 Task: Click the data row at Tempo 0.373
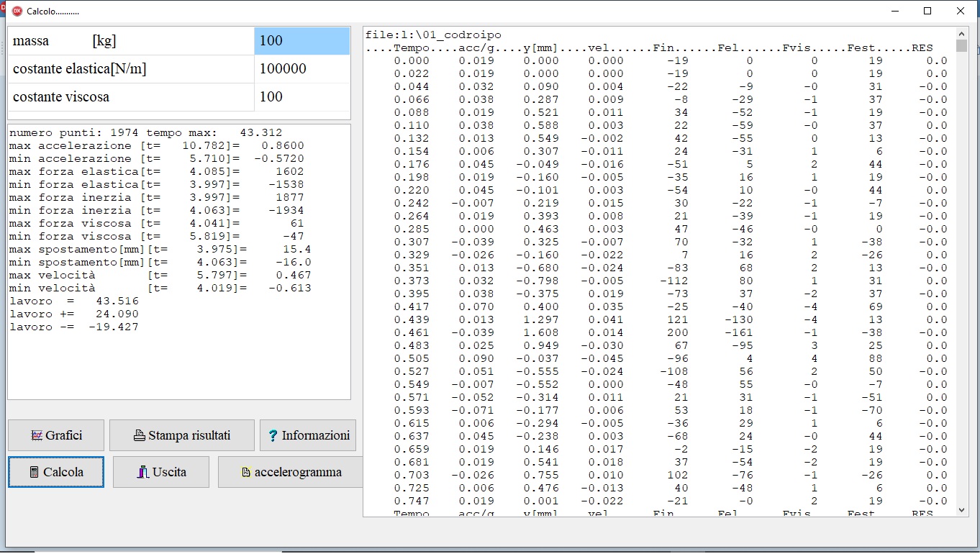671,281
